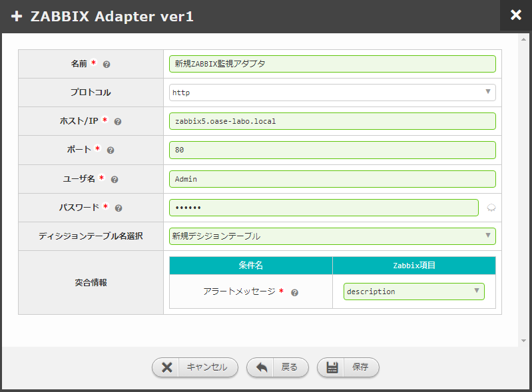Click the 戻る button

point(278,367)
